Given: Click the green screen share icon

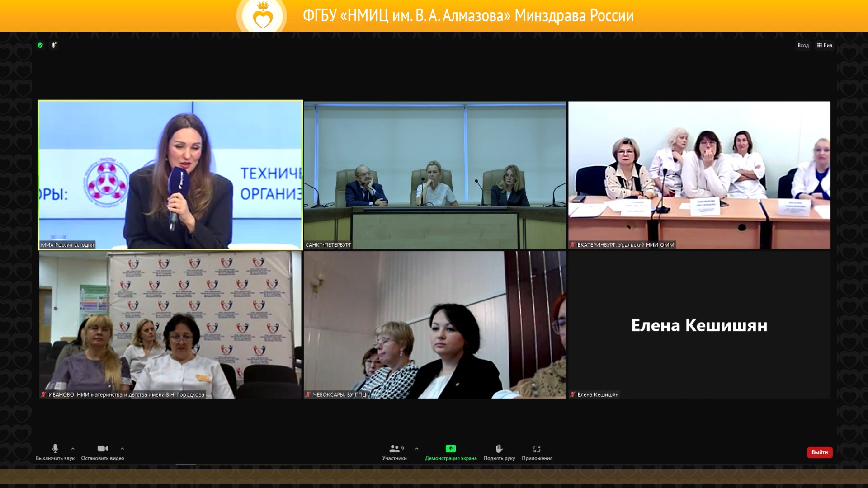Looking at the screenshot, I should coord(451,449).
